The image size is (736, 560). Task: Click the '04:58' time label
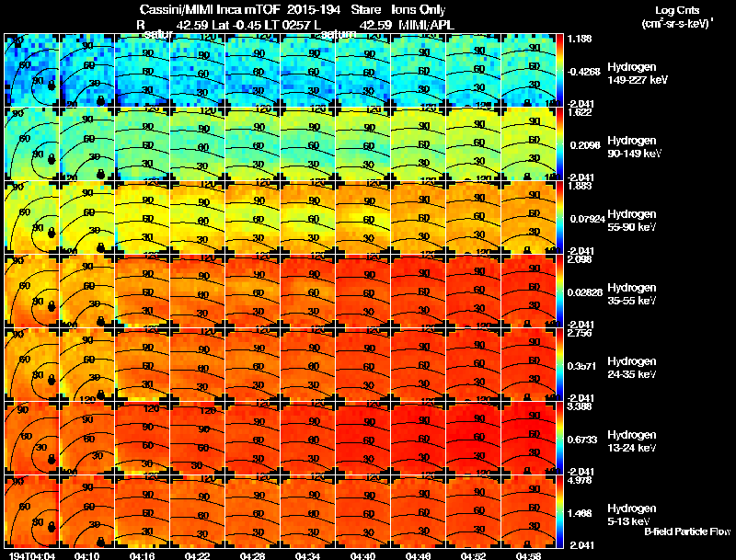528,556
